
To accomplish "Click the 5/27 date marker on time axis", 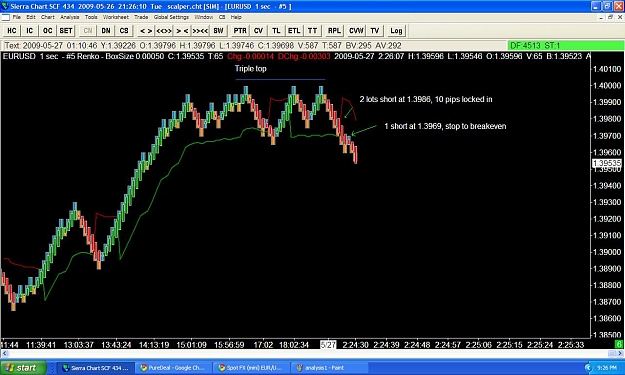I will coord(328,345).
